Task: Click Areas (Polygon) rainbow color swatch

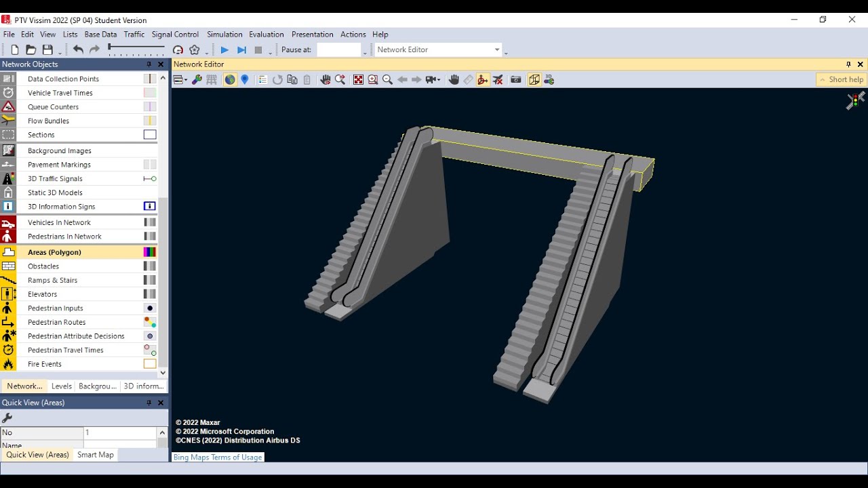Action: click(150, 252)
